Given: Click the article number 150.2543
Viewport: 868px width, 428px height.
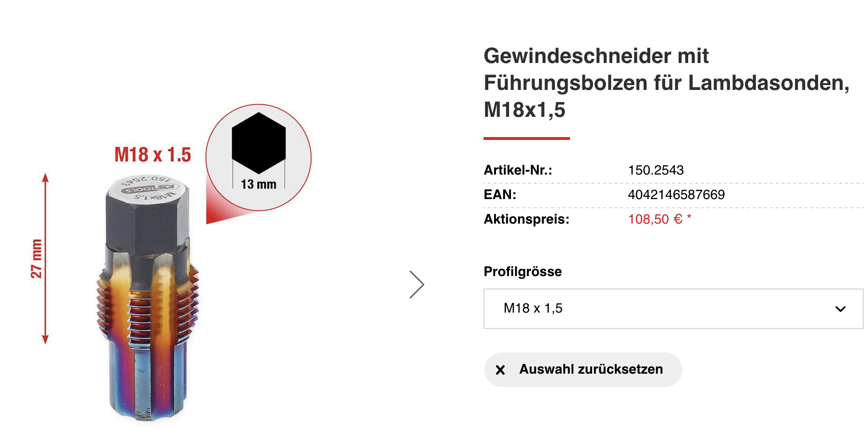Looking at the screenshot, I should tap(656, 170).
